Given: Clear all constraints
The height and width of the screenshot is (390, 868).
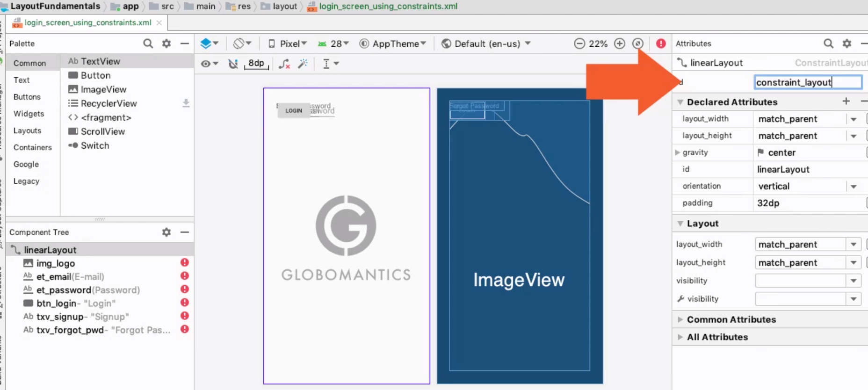Looking at the screenshot, I should pyautogui.click(x=284, y=64).
